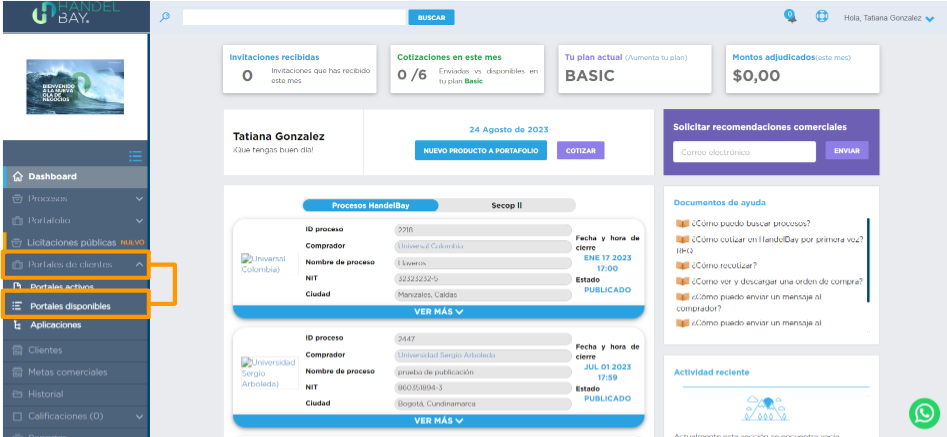Open the Hola, Tatiana Gonzalez dropdown

(889, 18)
